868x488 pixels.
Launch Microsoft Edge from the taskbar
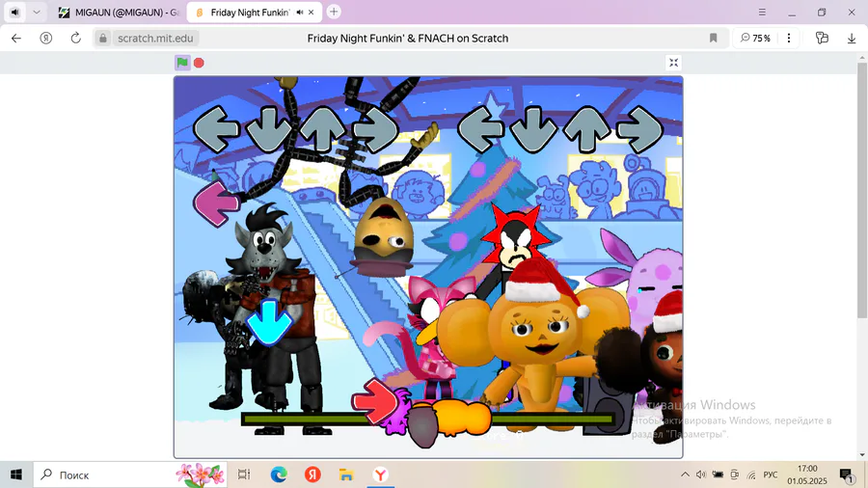[279, 474]
